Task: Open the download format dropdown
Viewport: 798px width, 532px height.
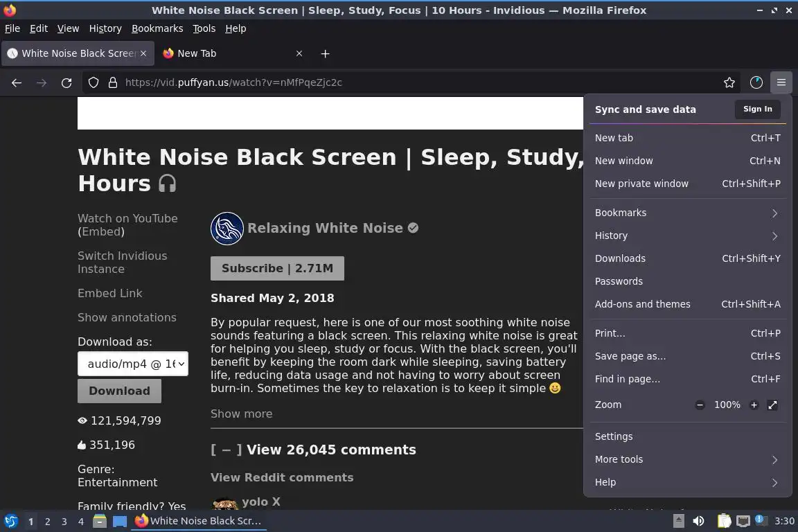Action: [133, 364]
